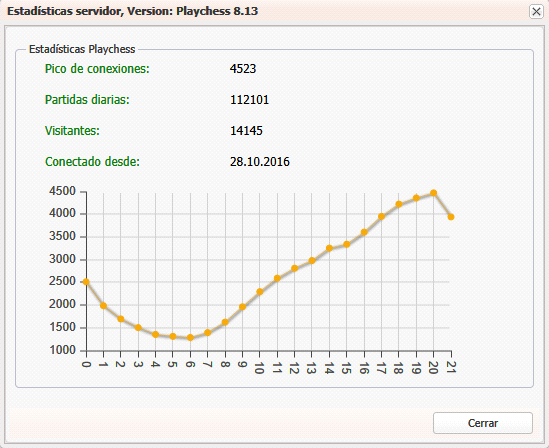
Task: Close the Estadísticas servidor dialog with X
Action: [536, 12]
